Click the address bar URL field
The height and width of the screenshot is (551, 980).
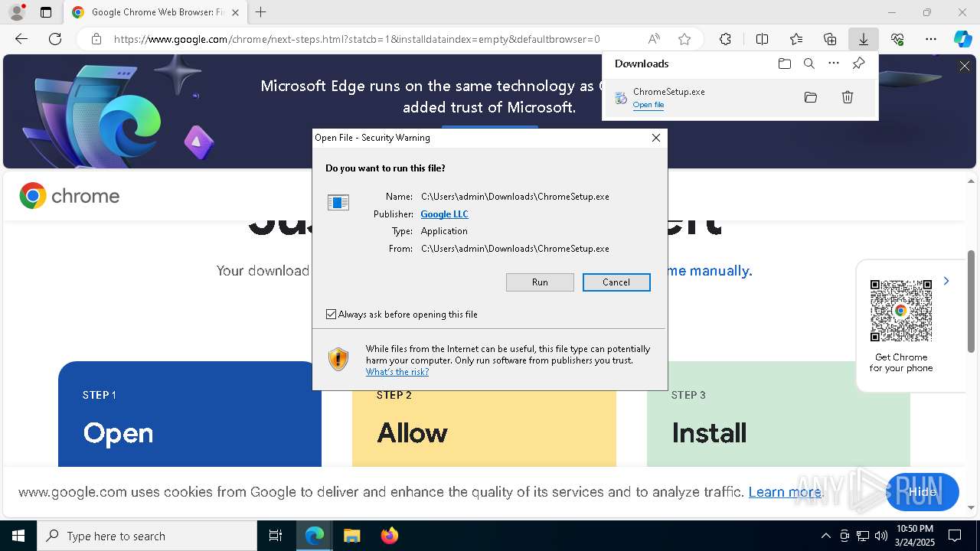tap(357, 39)
